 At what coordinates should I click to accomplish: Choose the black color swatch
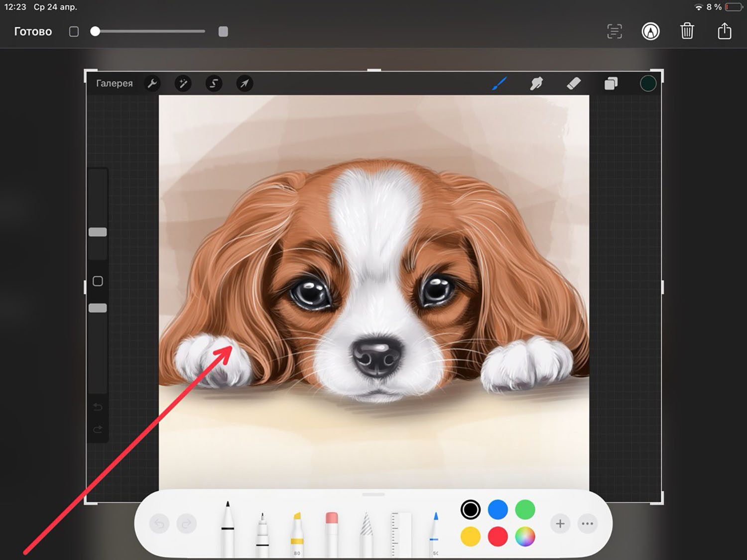tap(470, 510)
